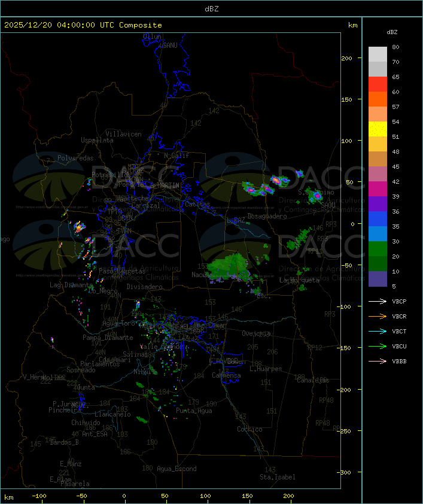This screenshot has width=423, height=504.
Task: Click the N_Calif map label
Action: (x=176, y=156)
